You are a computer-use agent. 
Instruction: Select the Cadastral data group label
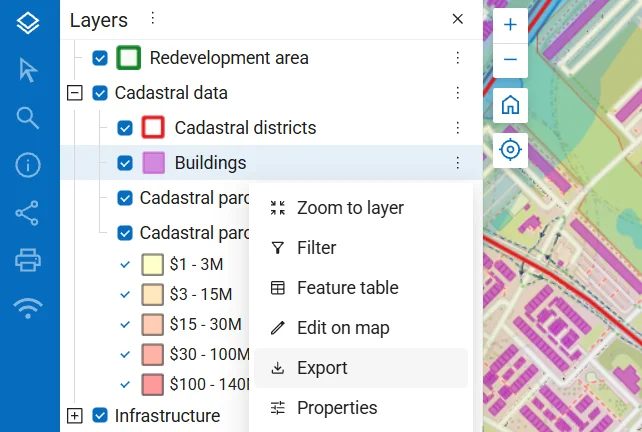click(x=171, y=93)
